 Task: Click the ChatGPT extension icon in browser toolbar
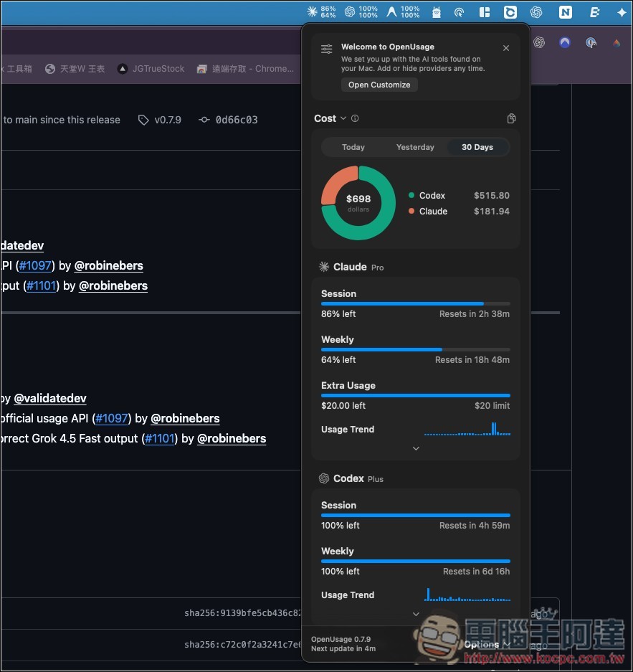[539, 42]
